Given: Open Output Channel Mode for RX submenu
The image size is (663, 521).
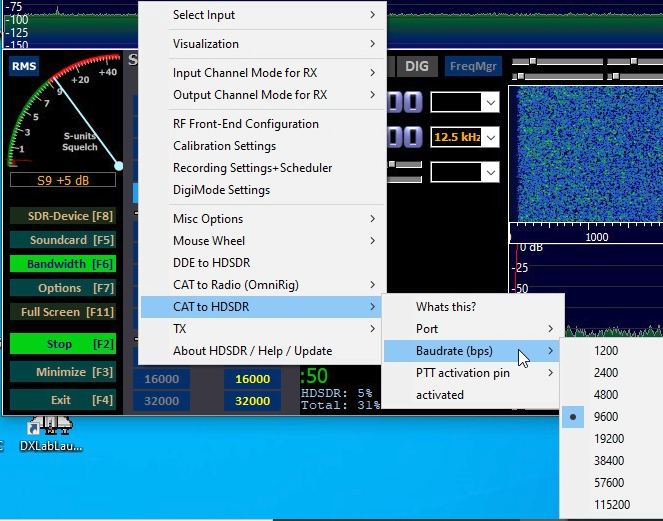Looking at the screenshot, I should (x=262, y=95).
